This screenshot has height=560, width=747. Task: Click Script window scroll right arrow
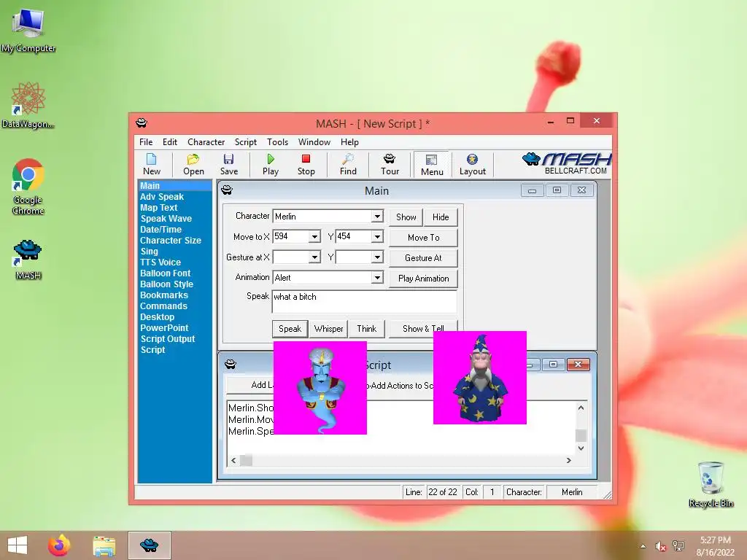pos(568,460)
